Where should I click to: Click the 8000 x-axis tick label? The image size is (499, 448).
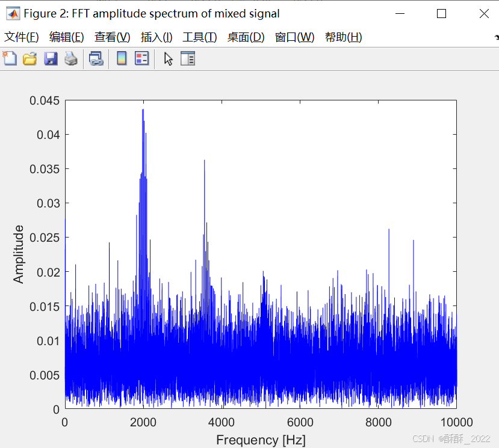pos(379,422)
